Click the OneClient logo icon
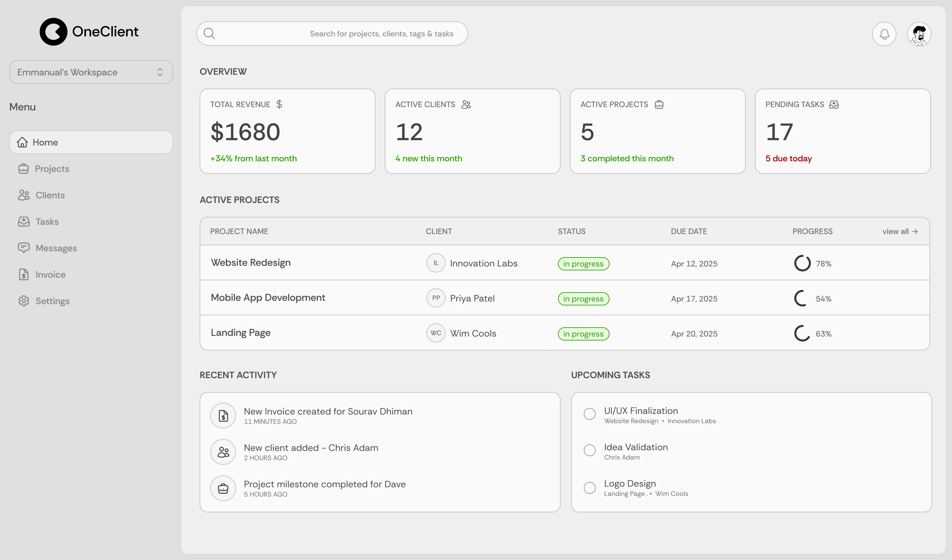 coord(54,32)
